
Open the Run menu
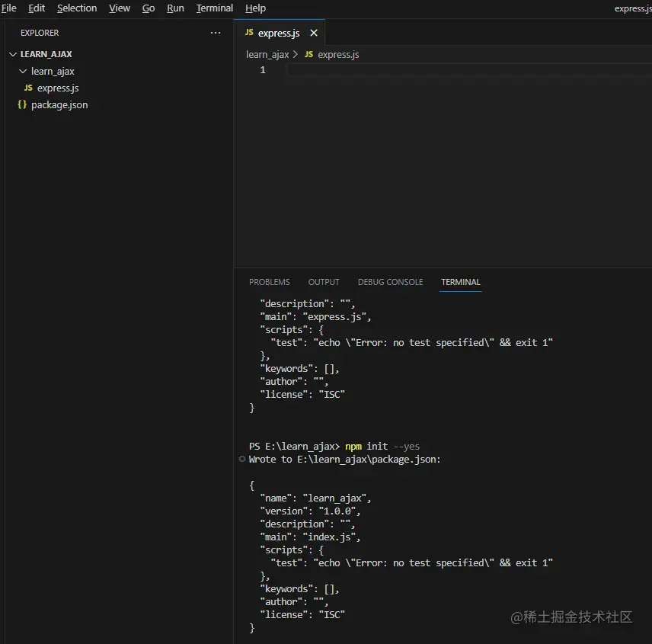point(175,8)
